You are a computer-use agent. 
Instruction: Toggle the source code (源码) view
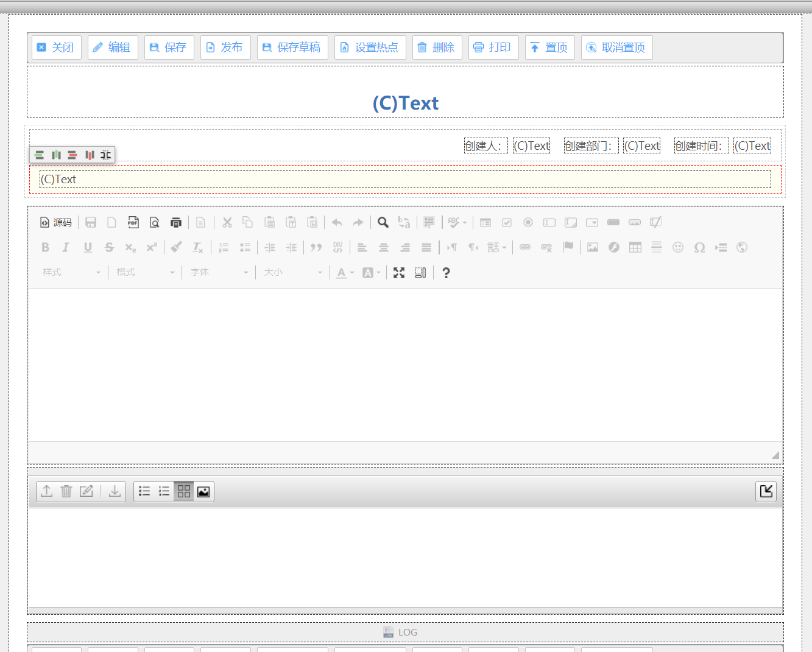[56, 223]
